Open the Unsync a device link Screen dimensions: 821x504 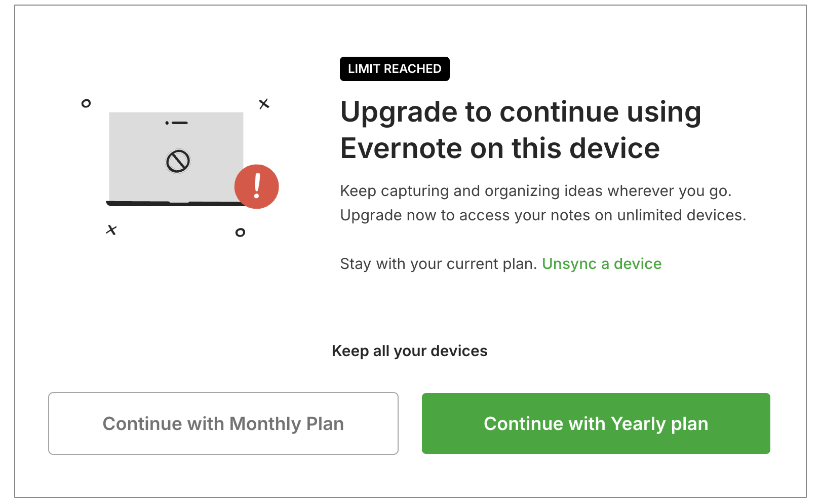(x=602, y=264)
